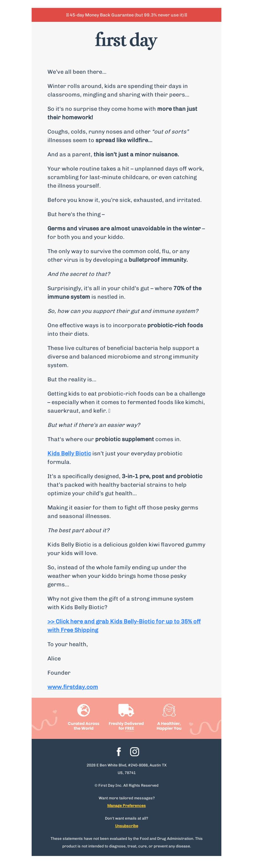Screen dimensions: 253x868
Task: Click the Curated Across the World label
Action: tap(83, 726)
